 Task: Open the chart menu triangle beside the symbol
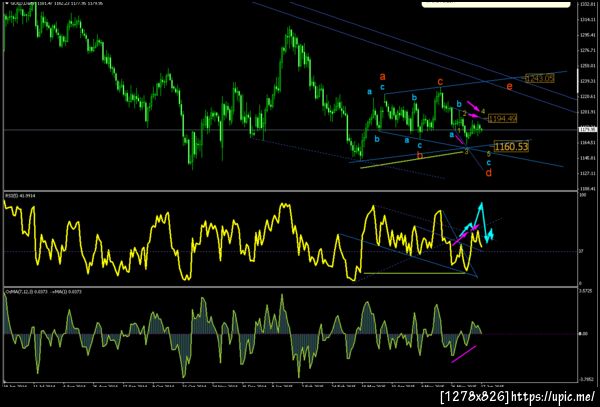pyautogui.click(x=6, y=3)
